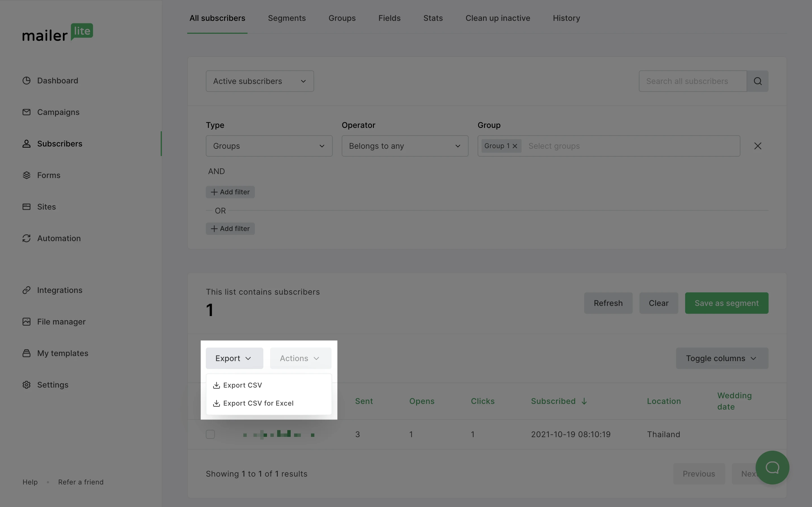Open the Active subscribers dropdown
The image size is (812, 507).
click(x=260, y=81)
